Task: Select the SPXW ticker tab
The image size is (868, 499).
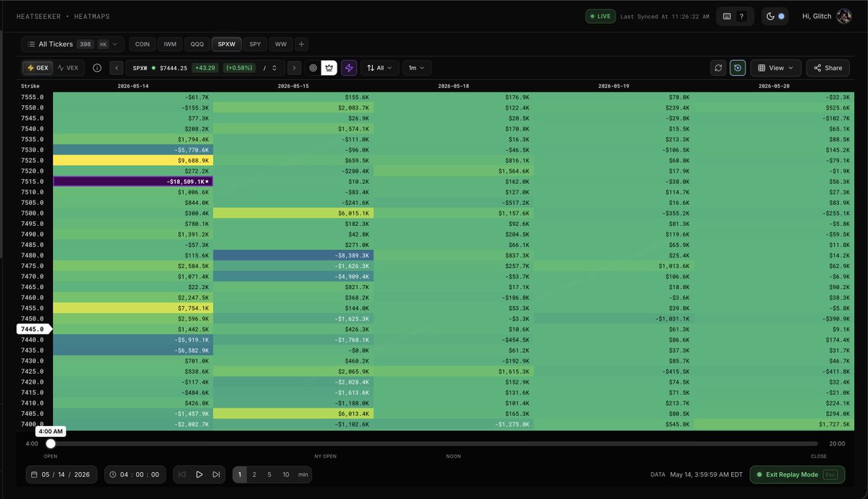Action: 227,44
